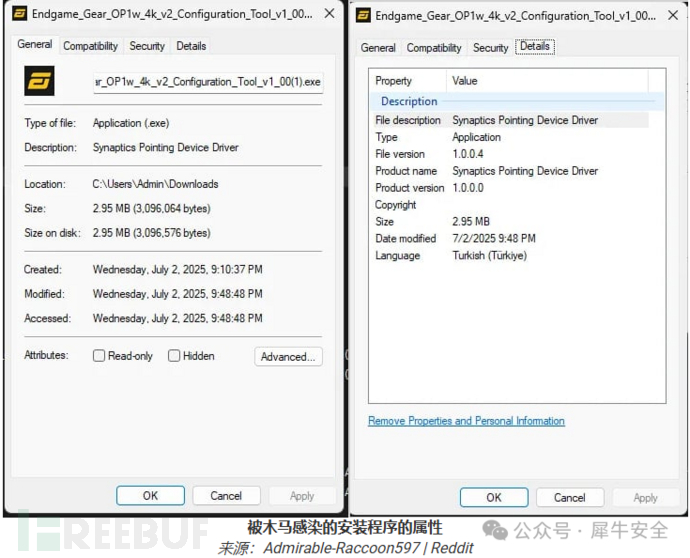Click the Value column header
Image resolution: width=690 pixels, height=558 pixels.
click(x=547, y=81)
